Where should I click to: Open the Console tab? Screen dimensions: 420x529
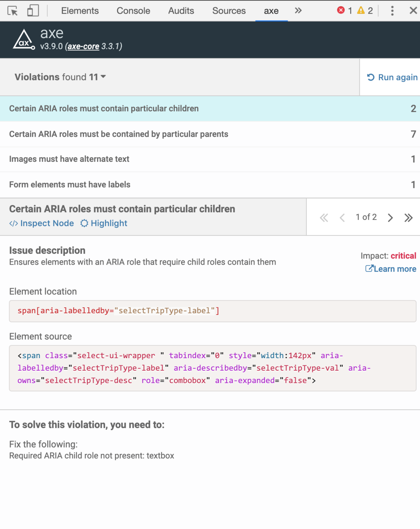[133, 11]
